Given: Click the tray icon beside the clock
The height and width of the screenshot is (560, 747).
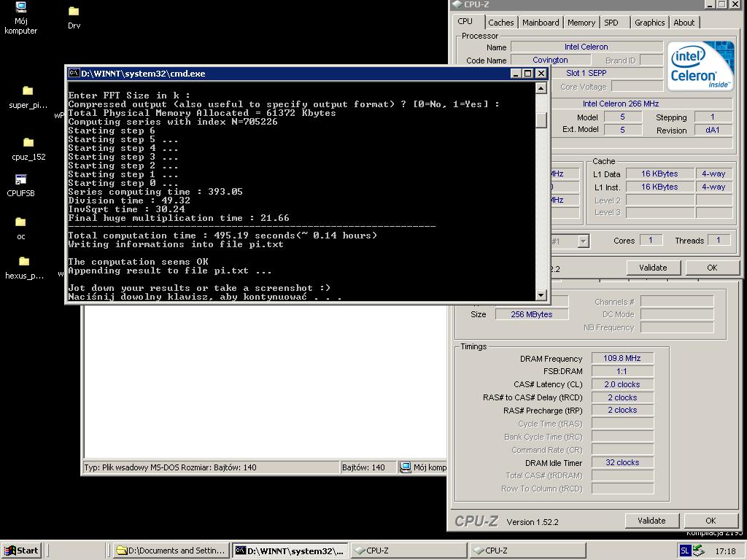Looking at the screenshot, I should [698, 551].
